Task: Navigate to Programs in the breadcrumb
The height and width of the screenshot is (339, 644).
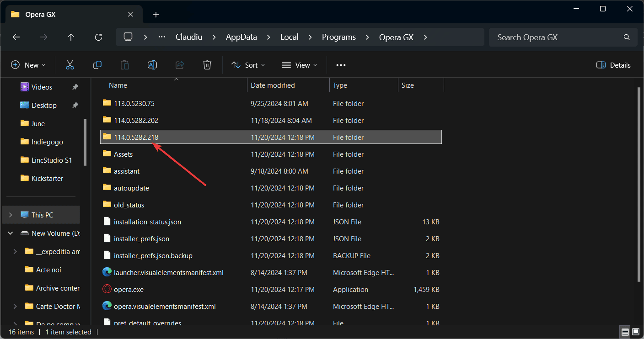Action: click(x=339, y=37)
